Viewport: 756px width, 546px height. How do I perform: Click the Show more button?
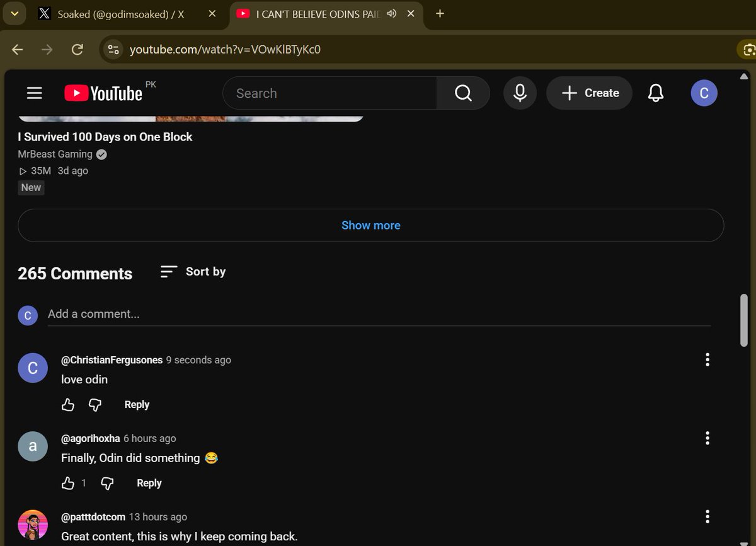(370, 225)
